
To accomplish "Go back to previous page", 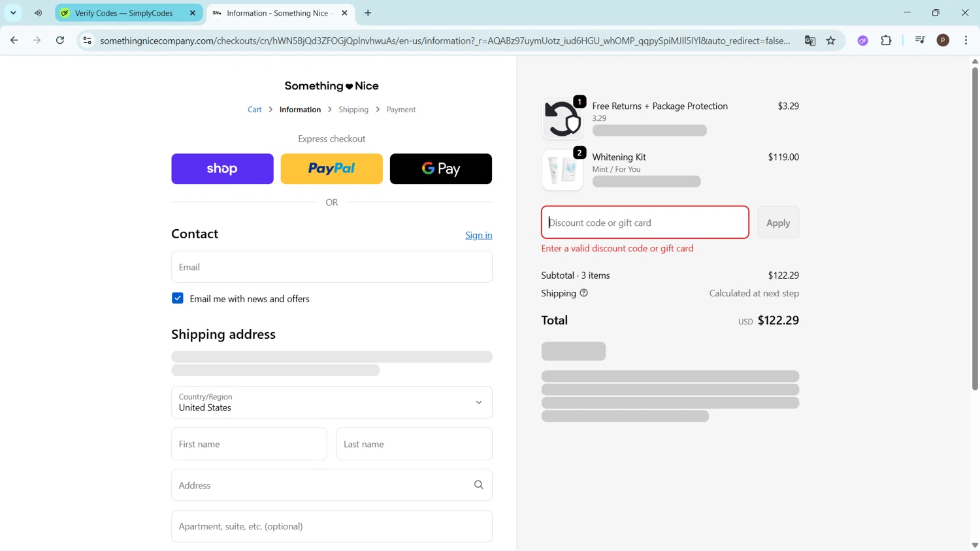I will [14, 40].
